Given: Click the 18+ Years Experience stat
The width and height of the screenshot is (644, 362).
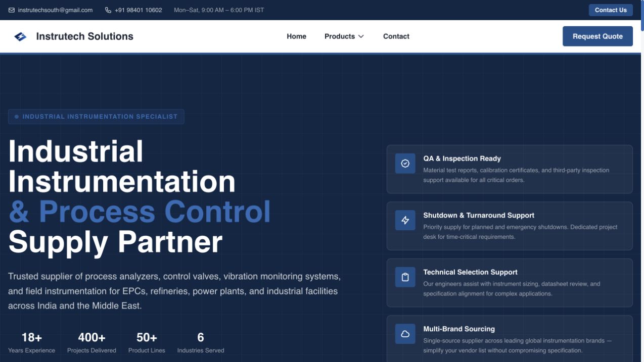Looking at the screenshot, I should 31,342.
